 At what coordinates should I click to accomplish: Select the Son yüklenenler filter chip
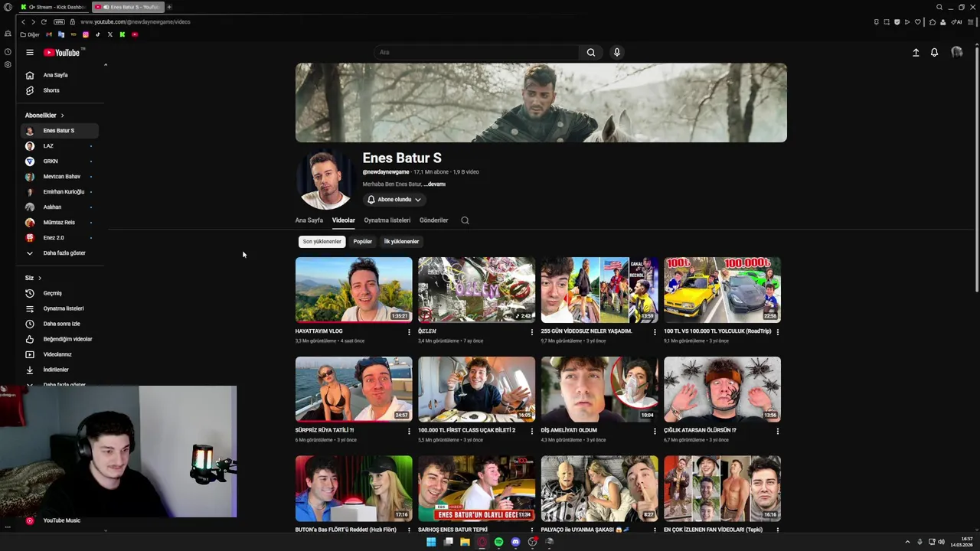pyautogui.click(x=322, y=242)
